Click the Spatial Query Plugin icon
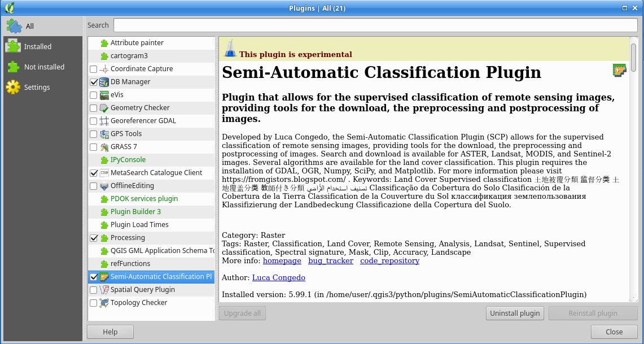 104,290
